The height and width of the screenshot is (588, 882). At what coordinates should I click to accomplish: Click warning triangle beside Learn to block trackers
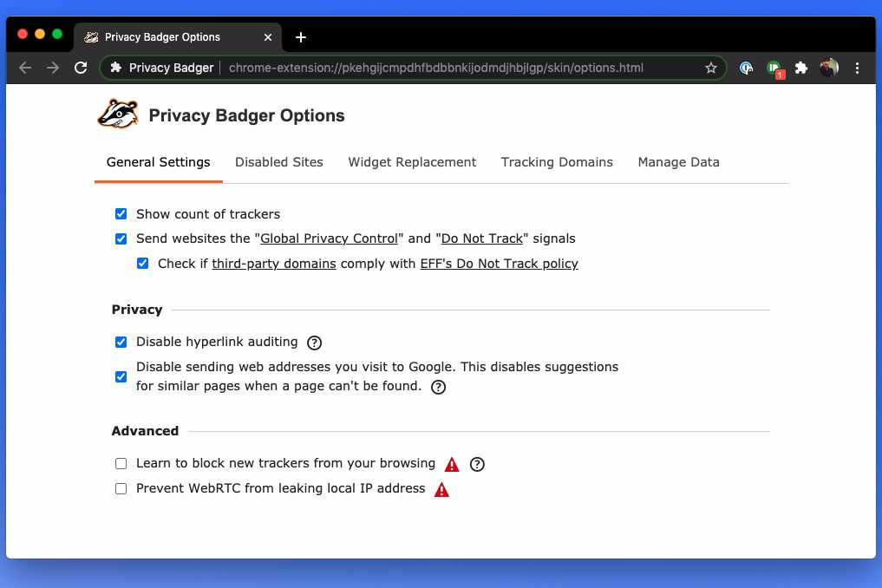[x=452, y=464]
